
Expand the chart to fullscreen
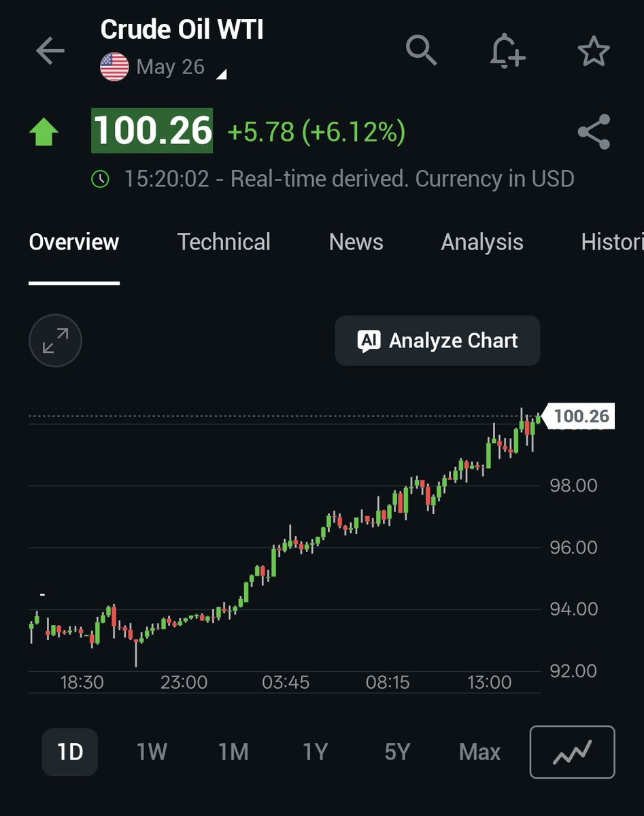click(55, 341)
